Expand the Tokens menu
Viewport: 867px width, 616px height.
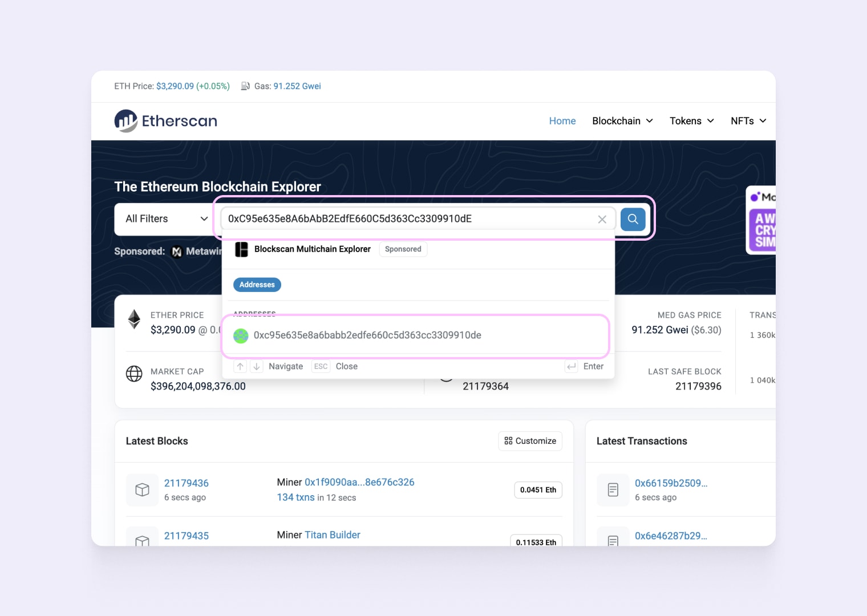(x=692, y=121)
